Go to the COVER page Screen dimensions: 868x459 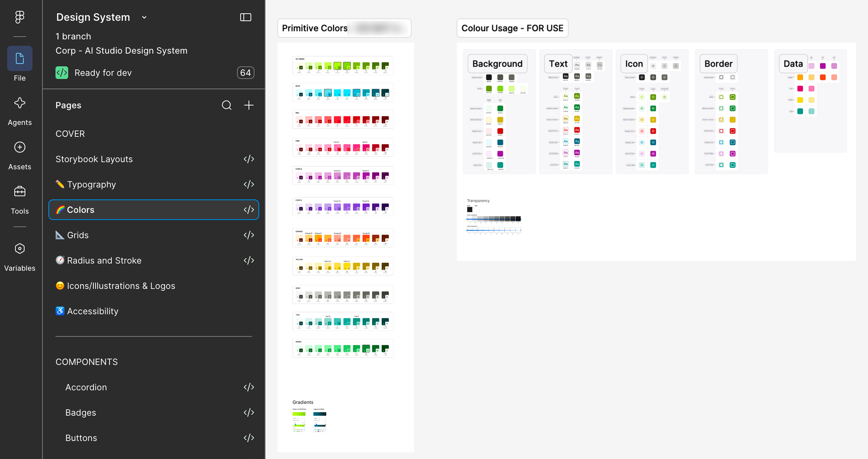click(70, 134)
